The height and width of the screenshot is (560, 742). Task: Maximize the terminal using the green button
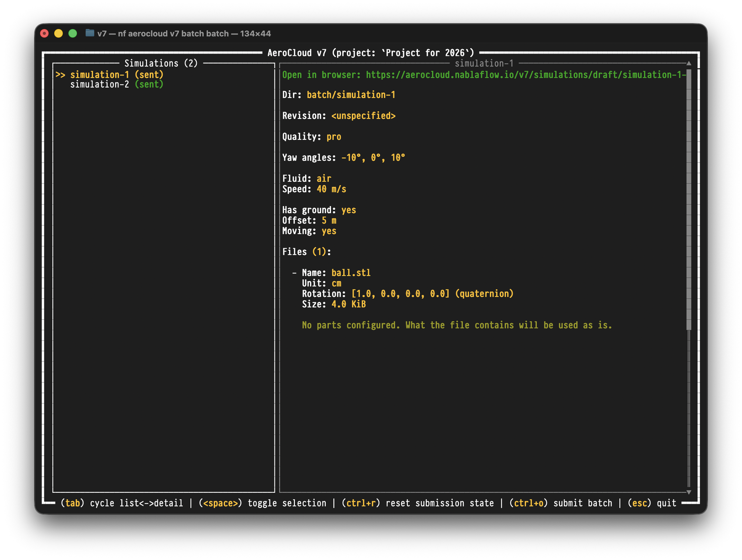(x=73, y=33)
